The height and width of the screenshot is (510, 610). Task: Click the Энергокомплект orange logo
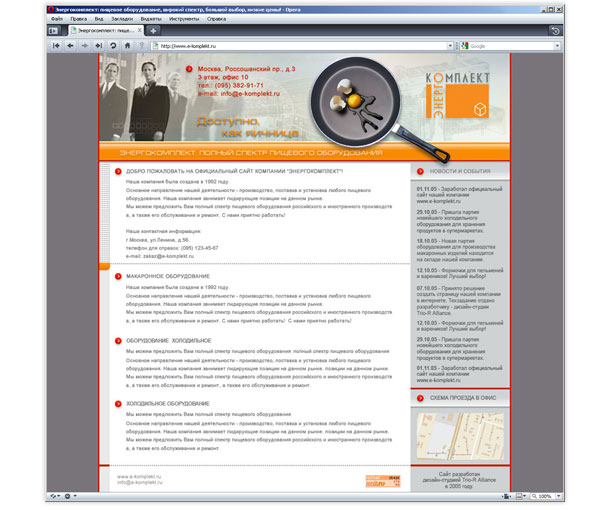pos(458,95)
